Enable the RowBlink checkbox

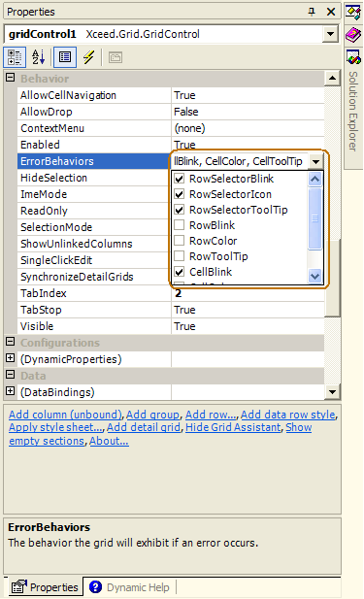[180, 225]
